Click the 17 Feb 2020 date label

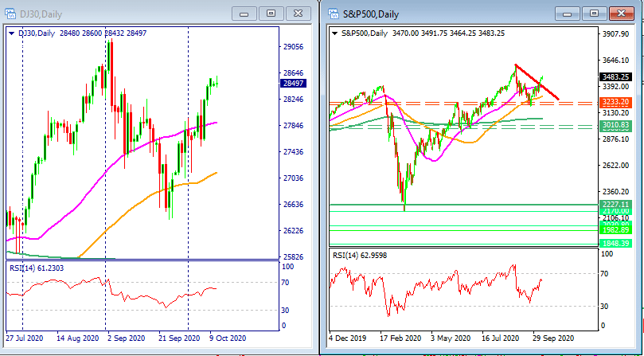point(400,338)
